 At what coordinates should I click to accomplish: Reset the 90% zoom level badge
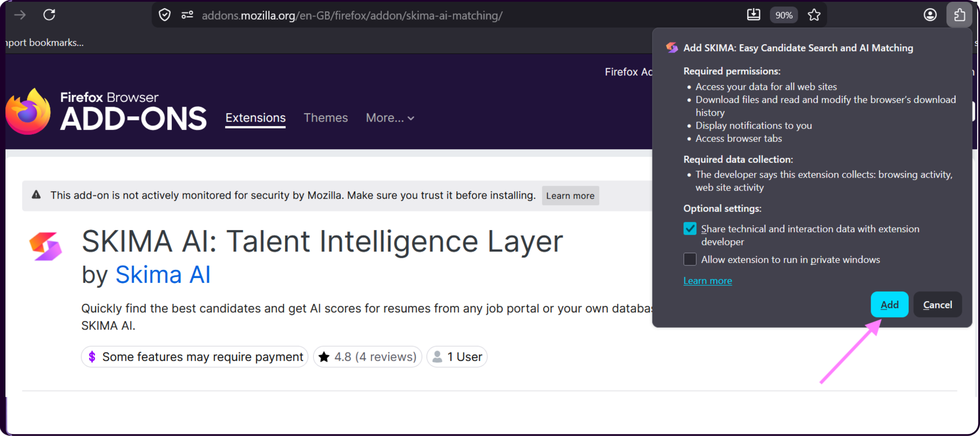coord(784,15)
